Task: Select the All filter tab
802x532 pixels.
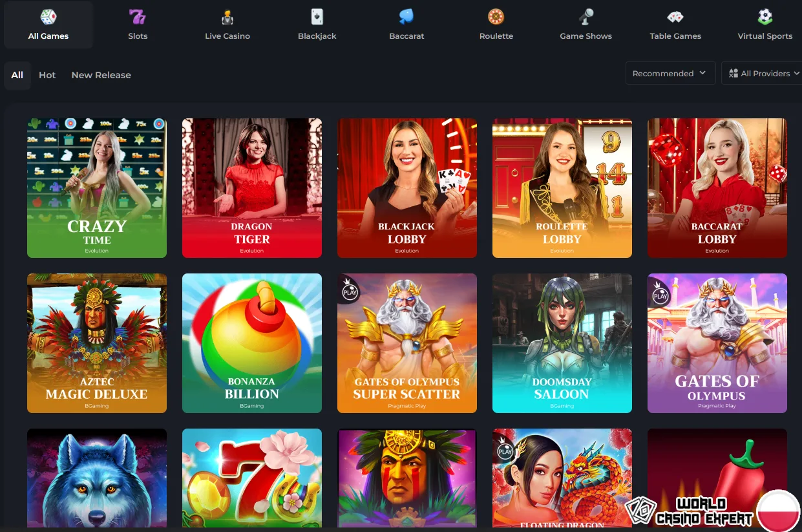Action: [x=17, y=75]
